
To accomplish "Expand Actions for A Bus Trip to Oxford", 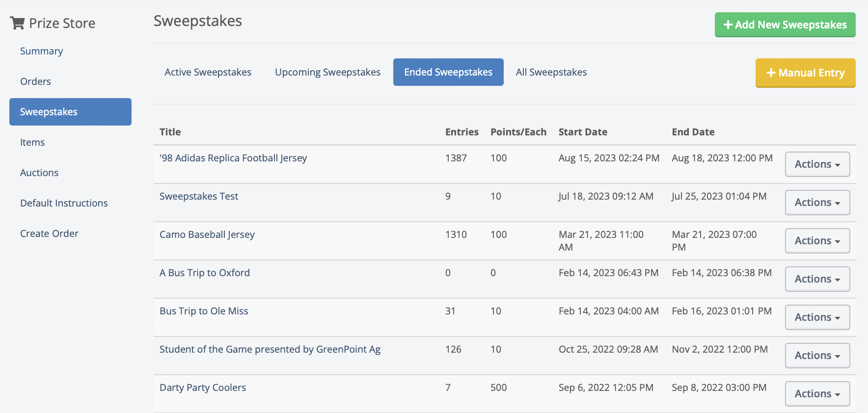I will click(817, 279).
